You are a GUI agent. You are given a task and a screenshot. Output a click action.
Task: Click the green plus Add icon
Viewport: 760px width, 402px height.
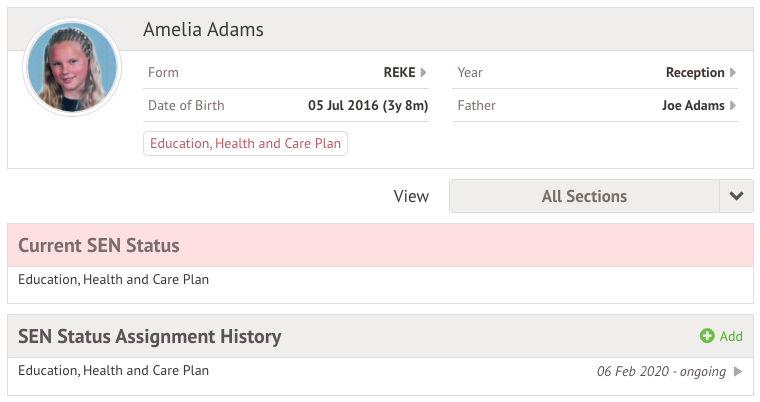tap(707, 337)
